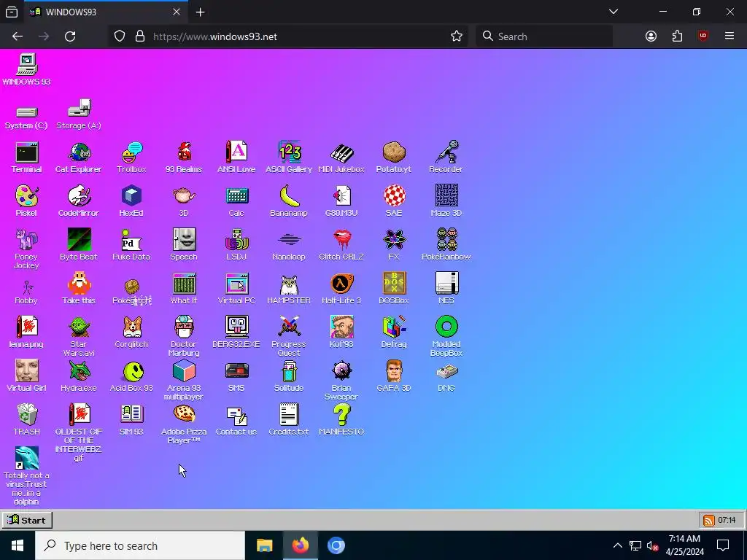
Task: Launch LSDJ
Action: pyautogui.click(x=236, y=245)
